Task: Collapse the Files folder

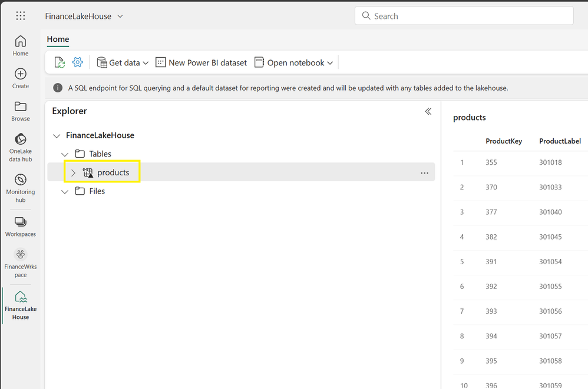Action: point(65,192)
